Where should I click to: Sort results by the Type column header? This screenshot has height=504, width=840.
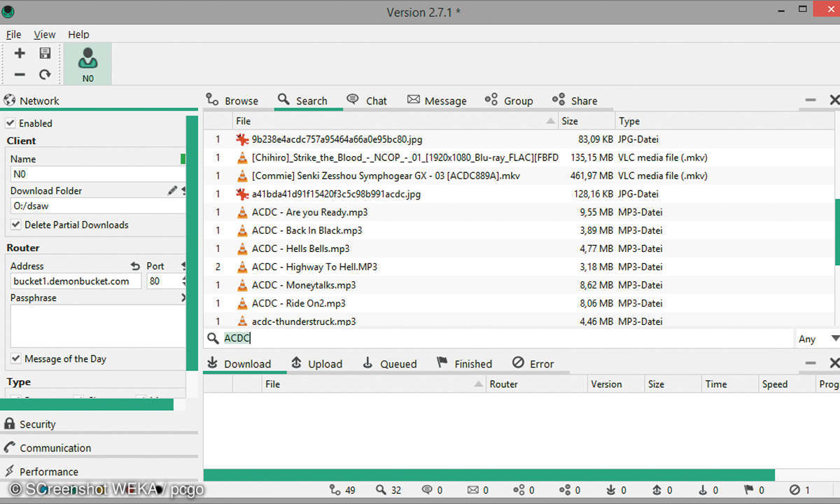point(727,121)
